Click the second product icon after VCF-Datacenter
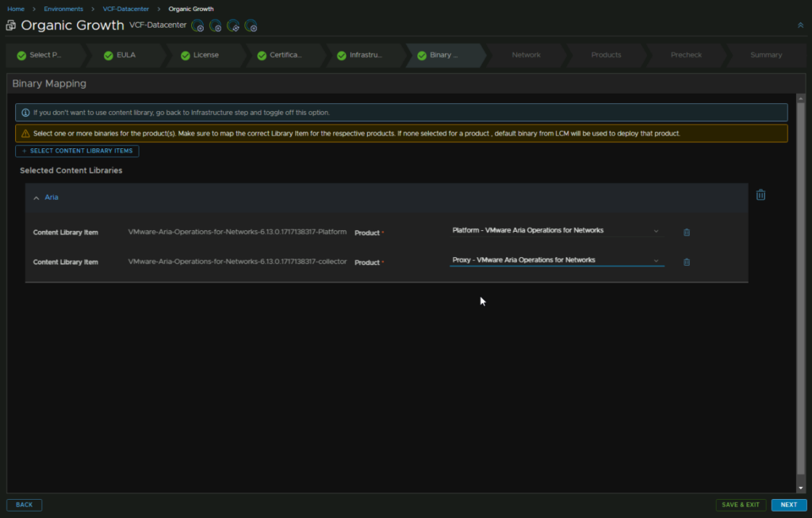This screenshot has width=812, height=518. pos(216,26)
